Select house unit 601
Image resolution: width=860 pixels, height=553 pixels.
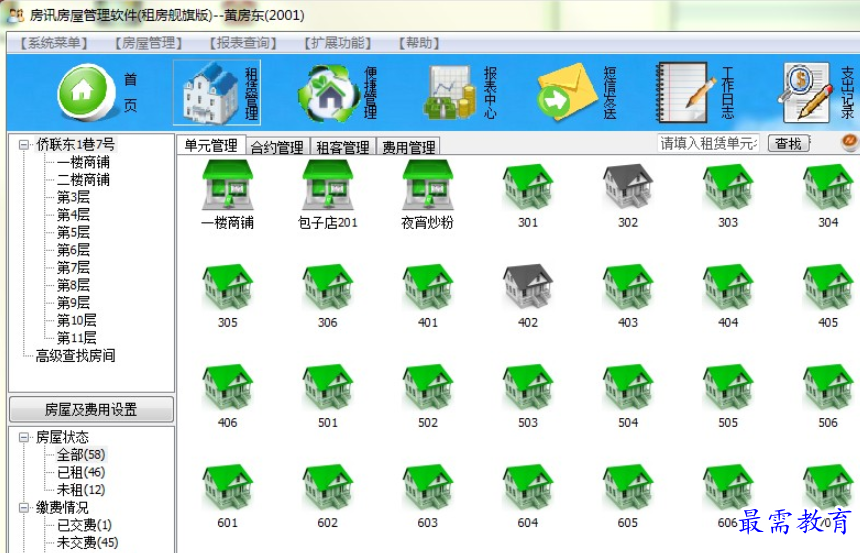coord(228,488)
